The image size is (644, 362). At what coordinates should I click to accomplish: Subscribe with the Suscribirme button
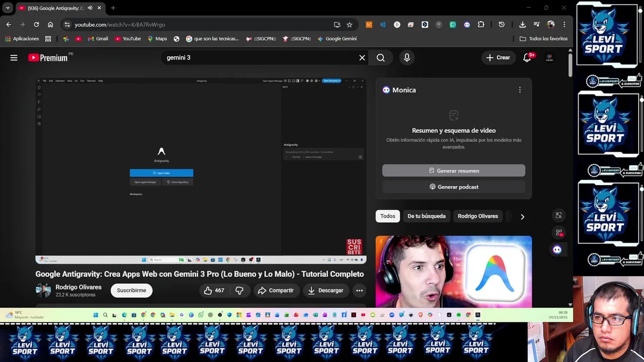coord(131,291)
